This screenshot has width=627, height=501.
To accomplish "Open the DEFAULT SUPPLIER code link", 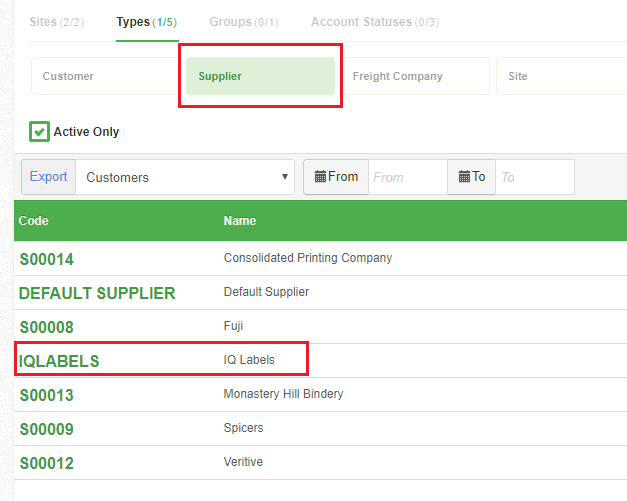I will tap(97, 293).
